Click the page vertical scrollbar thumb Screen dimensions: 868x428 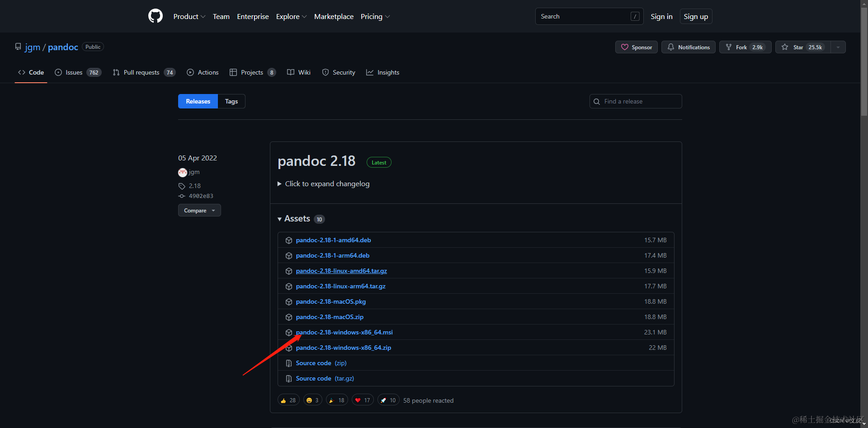click(x=864, y=62)
